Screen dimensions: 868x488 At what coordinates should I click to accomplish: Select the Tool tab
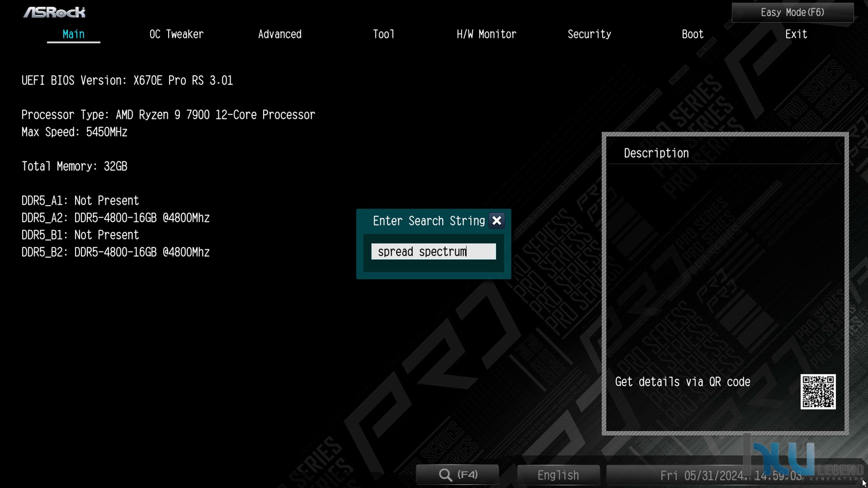pos(384,34)
